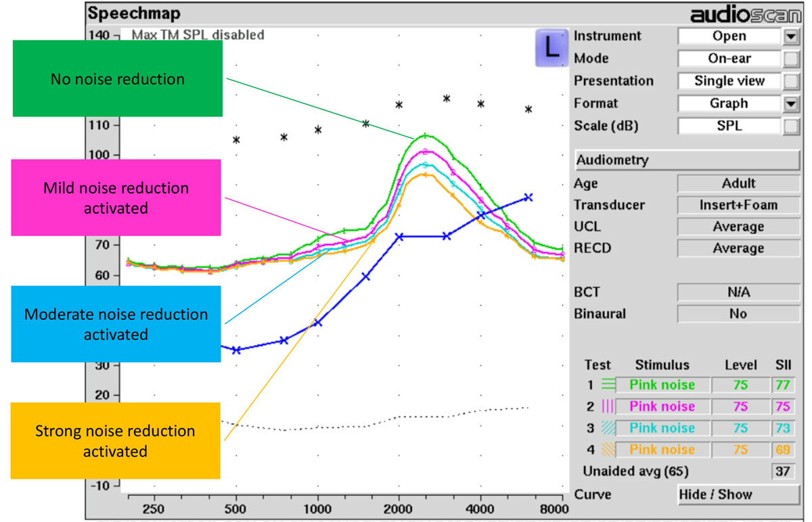Open the Instrument dropdown arrow
This screenshot has width=812, height=522.
pos(790,37)
